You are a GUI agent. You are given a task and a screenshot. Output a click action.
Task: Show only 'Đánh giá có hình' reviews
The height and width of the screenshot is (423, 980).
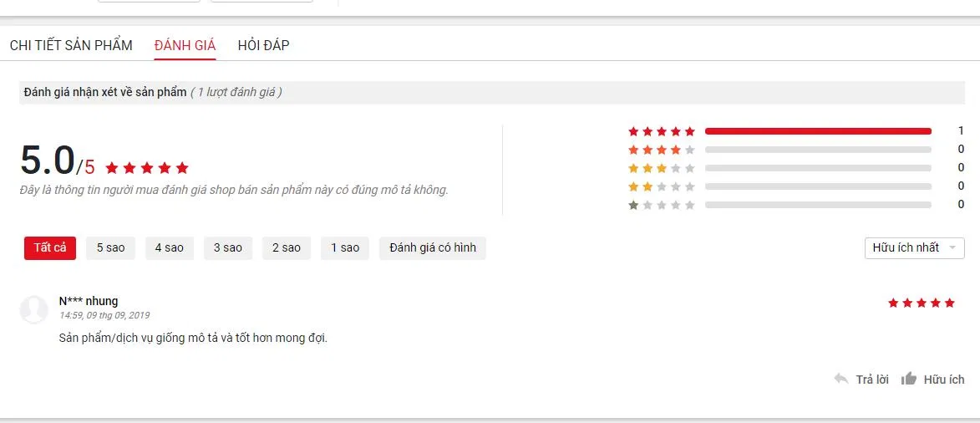(x=432, y=247)
